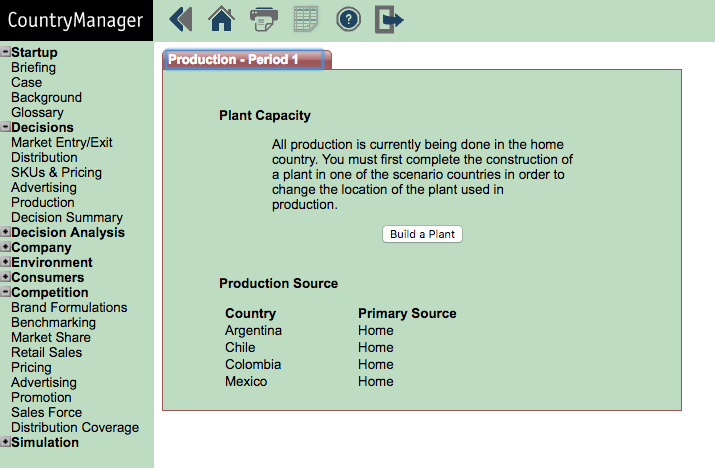715x468 pixels.
Task: Open the spreadsheet table icon
Action: click(306, 19)
